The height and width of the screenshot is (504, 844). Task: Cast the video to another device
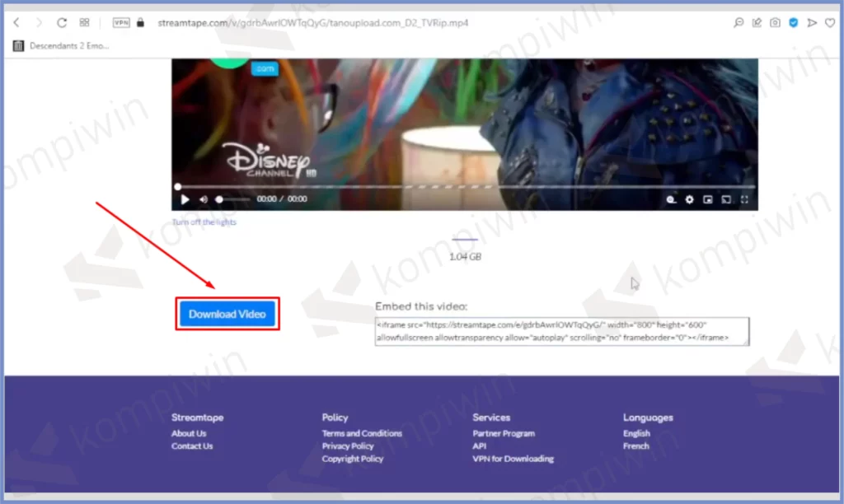click(726, 199)
